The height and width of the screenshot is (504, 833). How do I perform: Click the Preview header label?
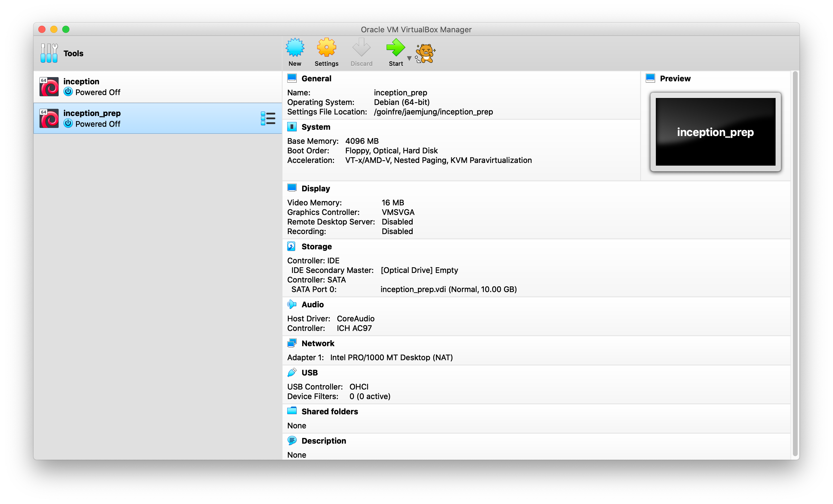click(675, 78)
